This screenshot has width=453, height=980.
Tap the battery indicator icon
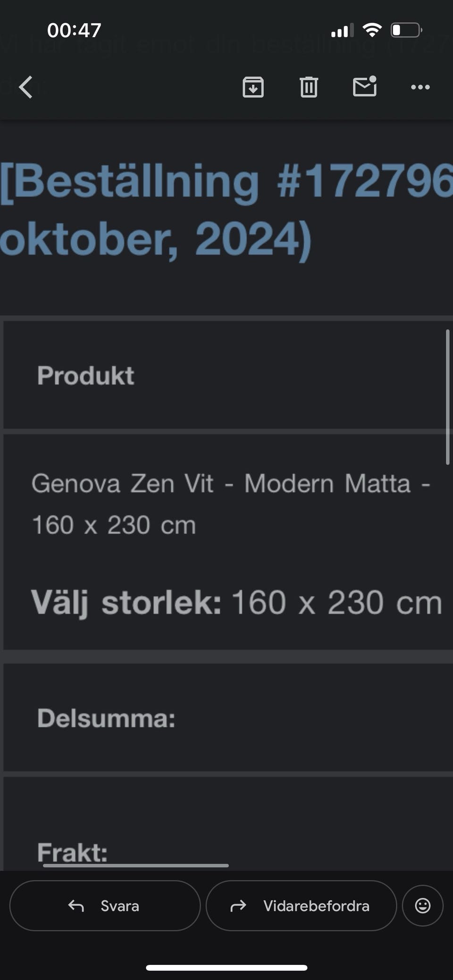pyautogui.click(x=406, y=31)
